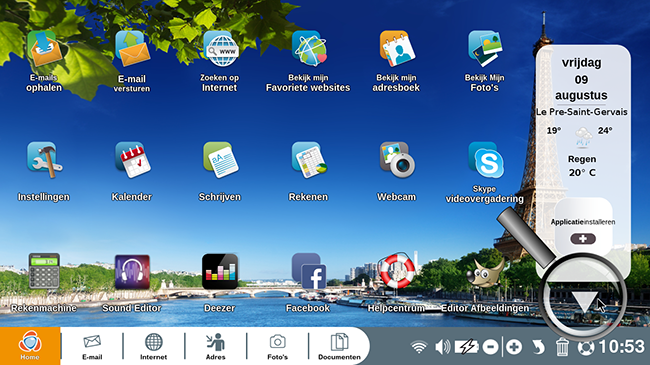Viewport: 650px width, 365px height.
Task: Switch to the Documenten tab
Action: pos(339,346)
